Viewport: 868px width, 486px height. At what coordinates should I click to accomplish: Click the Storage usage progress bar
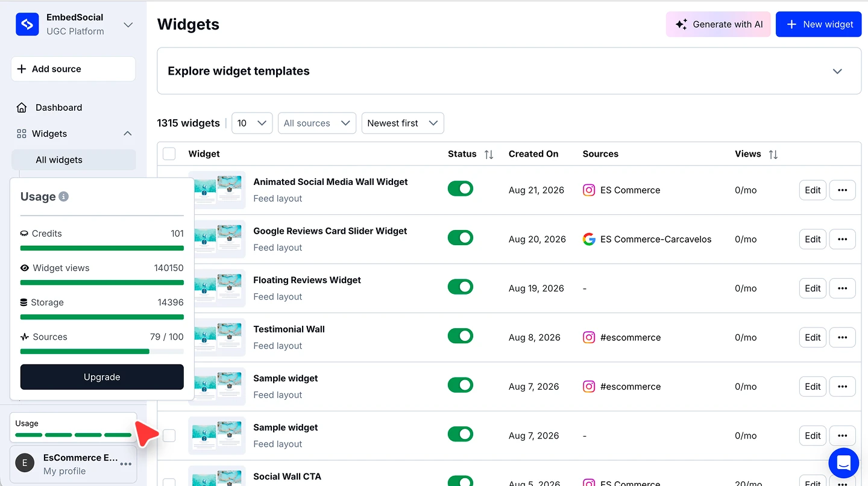coord(102,317)
